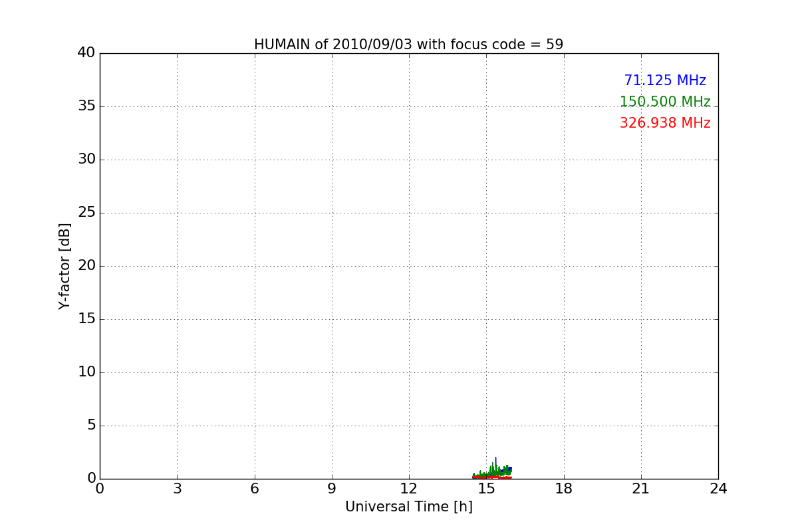Click the y-axis tick label '30'
The image size is (798, 532).
86,159
